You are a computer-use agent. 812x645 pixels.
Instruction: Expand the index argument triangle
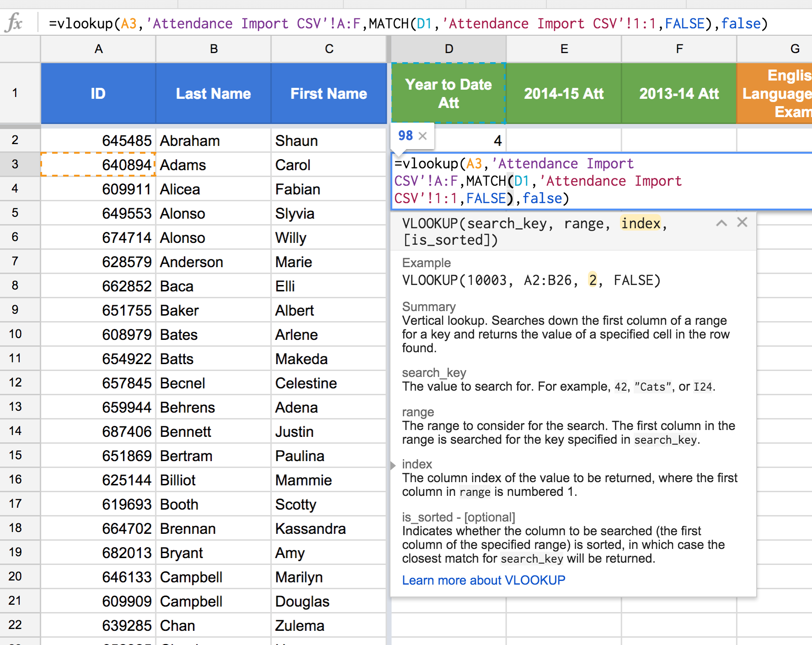tap(393, 465)
